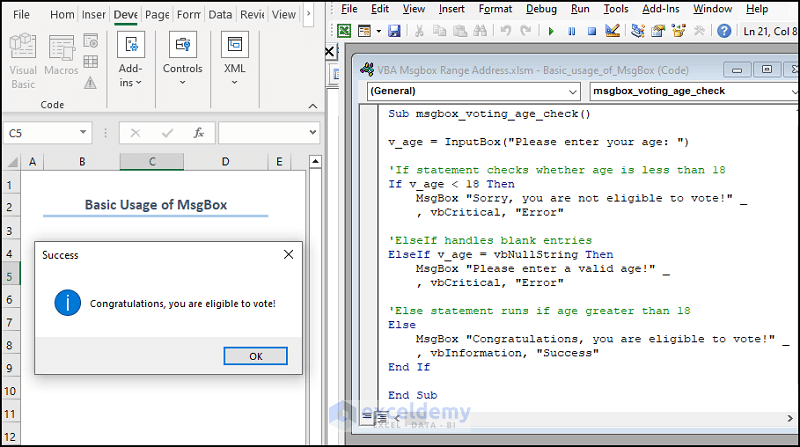Click the Redo arrow in VBA toolbar
Image resolution: width=800 pixels, height=447 pixels.
pyautogui.click(x=526, y=31)
